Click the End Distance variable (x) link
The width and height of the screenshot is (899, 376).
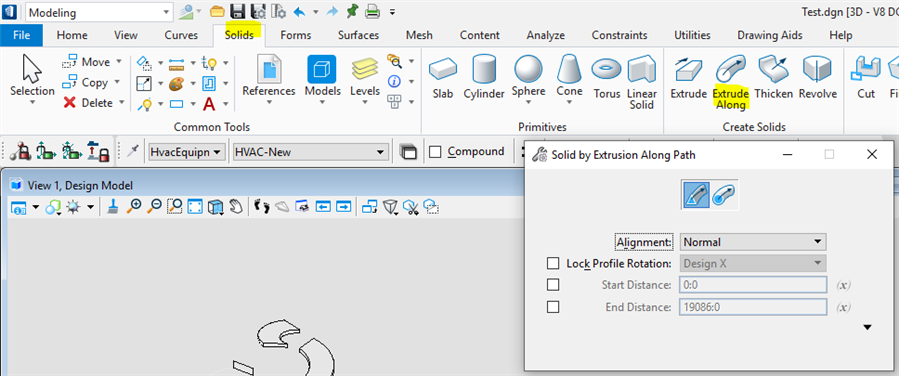click(843, 307)
